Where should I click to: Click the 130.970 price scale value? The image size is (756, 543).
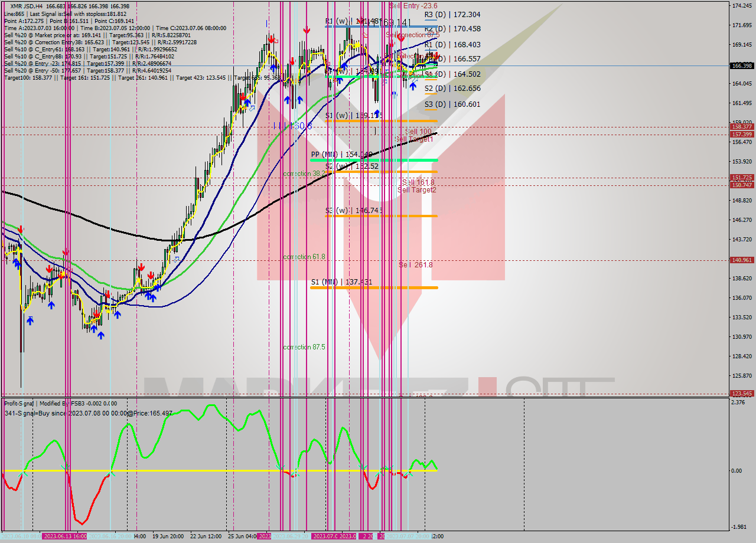742,336
